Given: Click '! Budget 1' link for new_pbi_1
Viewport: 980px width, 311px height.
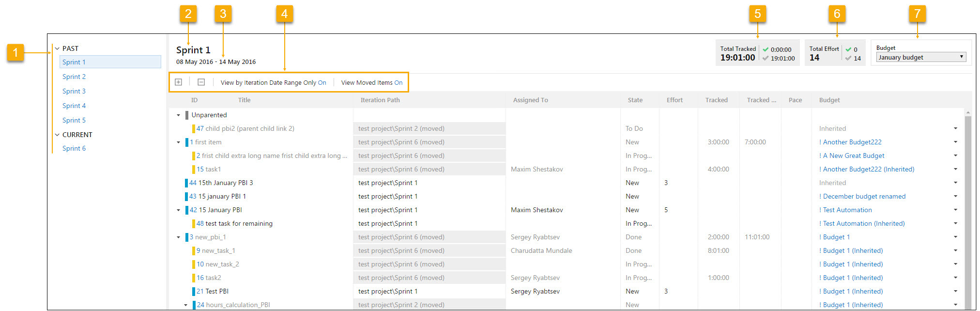Looking at the screenshot, I should (x=834, y=237).
